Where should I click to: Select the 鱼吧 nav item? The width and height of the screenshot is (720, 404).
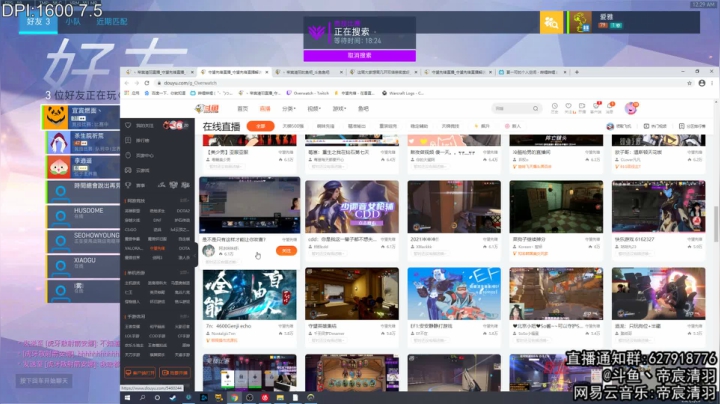[x=363, y=109]
